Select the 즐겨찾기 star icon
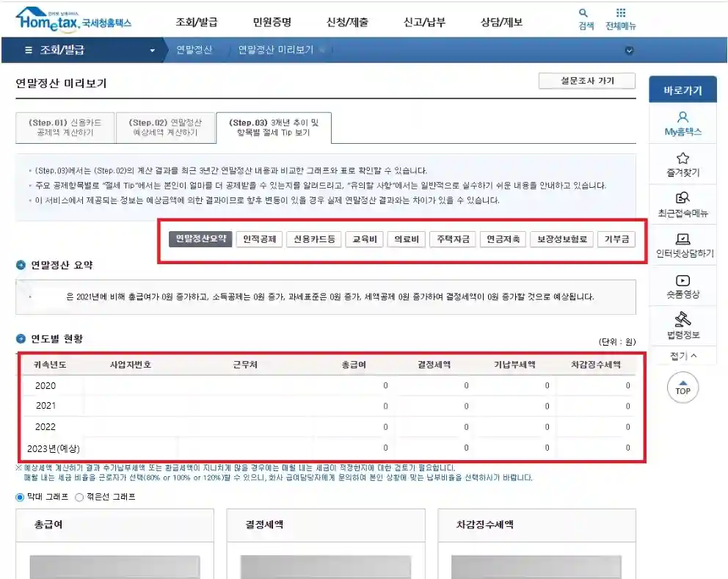Viewport: 728px width, 579px height. click(682, 164)
